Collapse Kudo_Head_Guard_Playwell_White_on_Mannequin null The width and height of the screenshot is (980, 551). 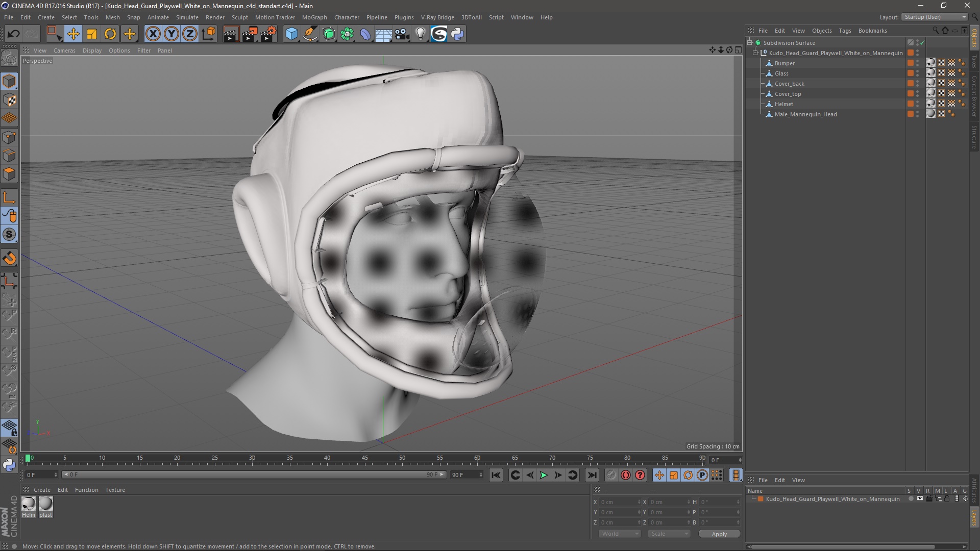pos(755,53)
